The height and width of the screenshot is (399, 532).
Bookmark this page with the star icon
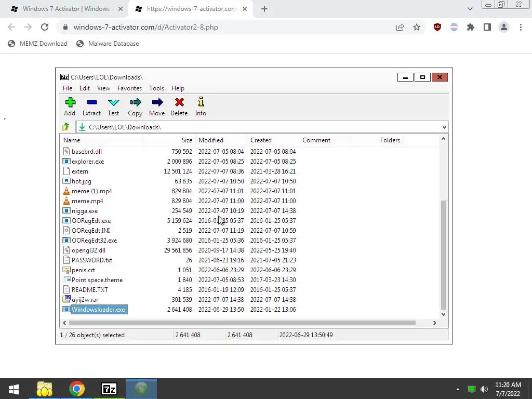pos(417,27)
